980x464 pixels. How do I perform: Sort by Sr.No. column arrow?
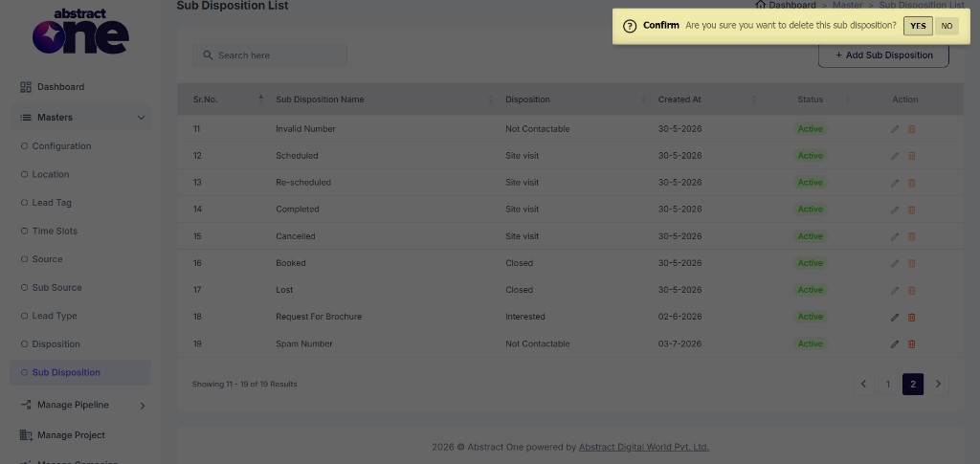point(260,99)
